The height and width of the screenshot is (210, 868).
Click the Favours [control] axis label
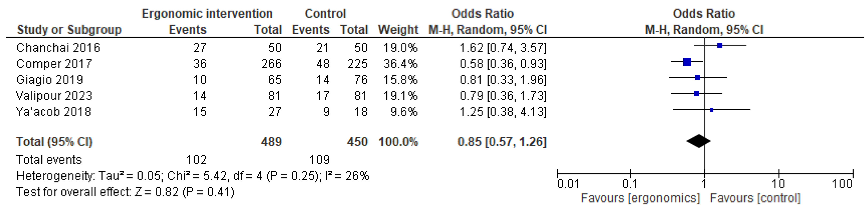[755, 198]
